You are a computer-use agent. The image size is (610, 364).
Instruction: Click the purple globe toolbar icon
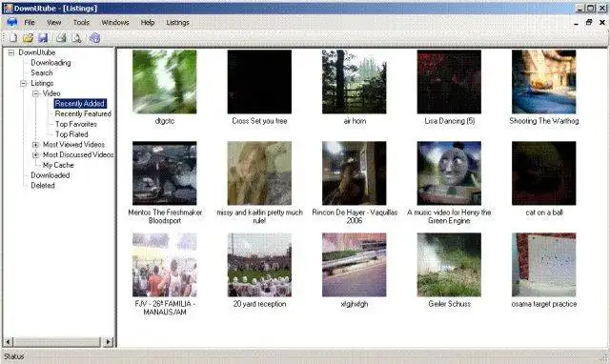(94, 38)
